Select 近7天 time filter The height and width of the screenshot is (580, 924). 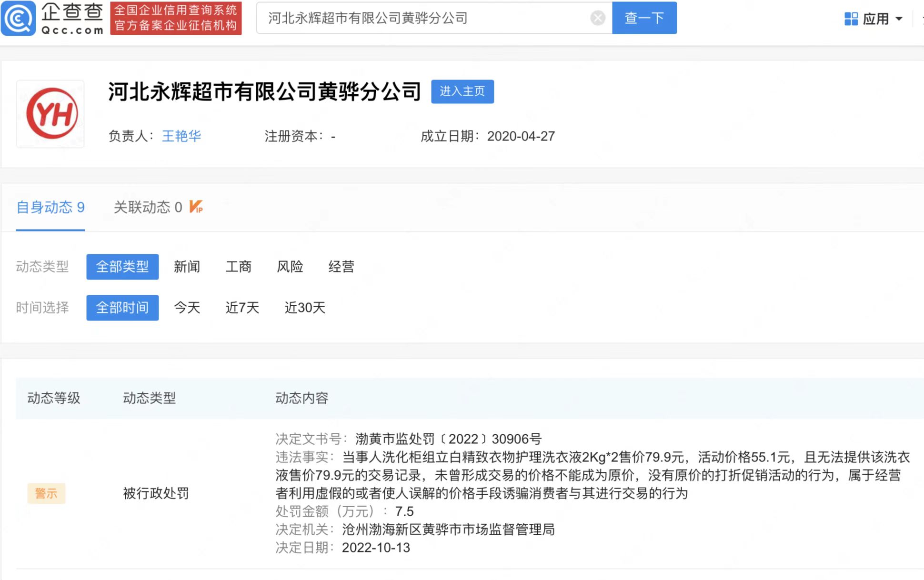[242, 308]
